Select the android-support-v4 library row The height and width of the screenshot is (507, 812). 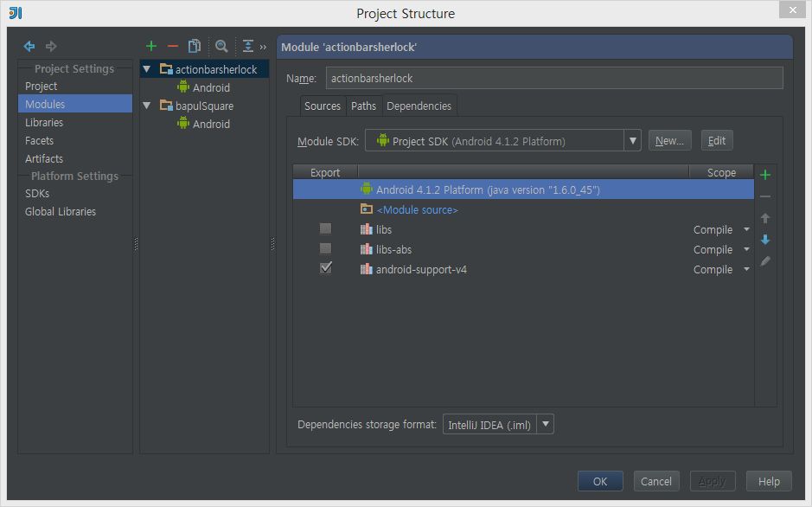pos(523,269)
